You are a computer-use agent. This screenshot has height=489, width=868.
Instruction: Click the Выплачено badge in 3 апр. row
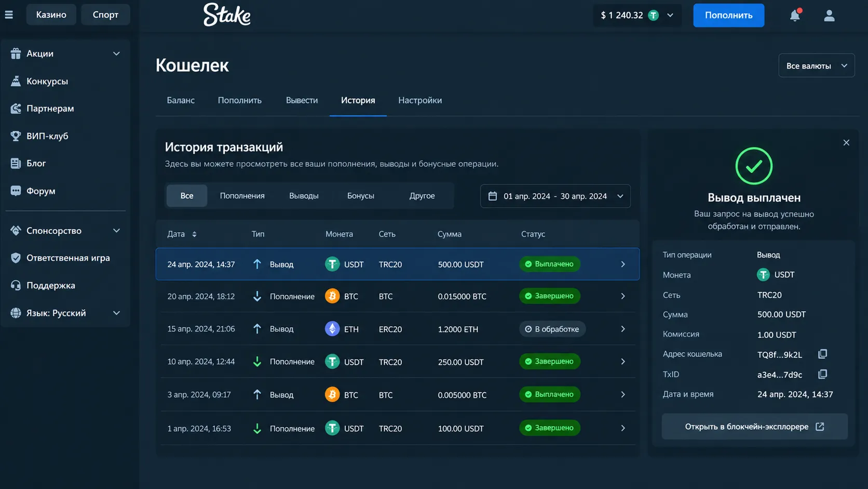pyautogui.click(x=550, y=394)
